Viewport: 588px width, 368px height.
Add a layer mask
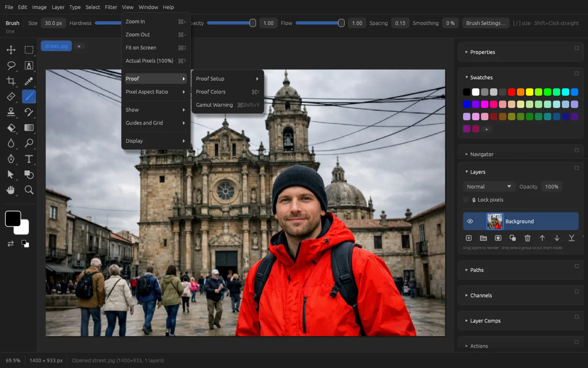pos(498,238)
